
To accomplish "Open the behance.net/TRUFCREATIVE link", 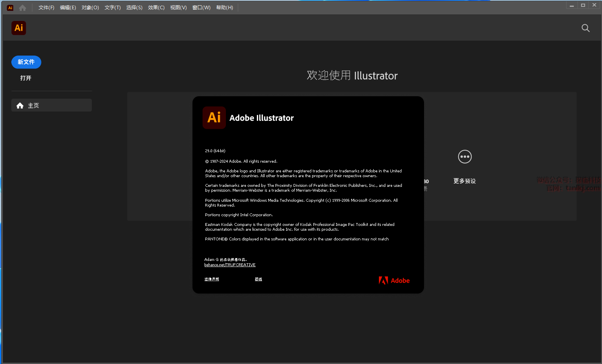I will point(230,265).
